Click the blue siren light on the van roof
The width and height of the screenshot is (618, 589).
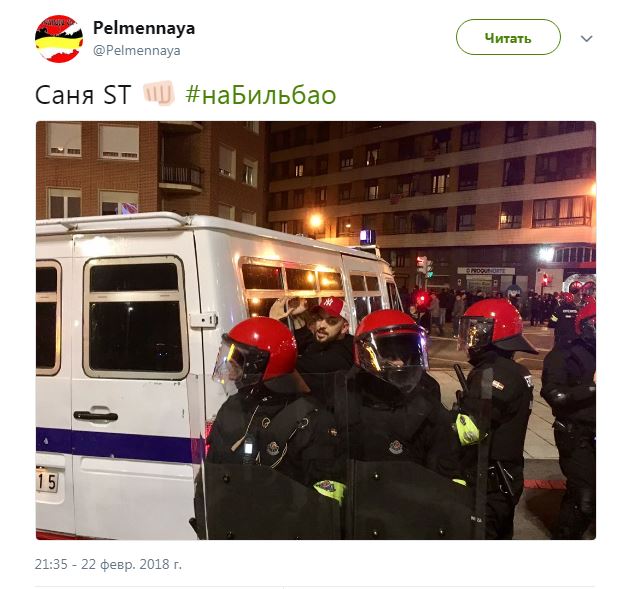click(367, 237)
